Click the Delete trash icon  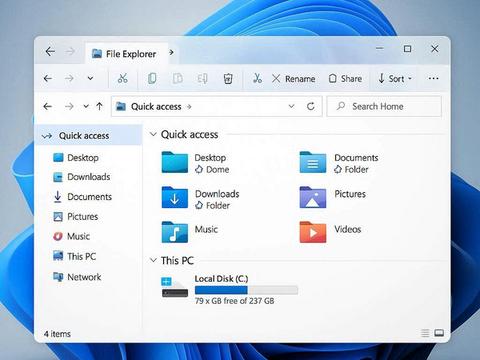coord(228,79)
